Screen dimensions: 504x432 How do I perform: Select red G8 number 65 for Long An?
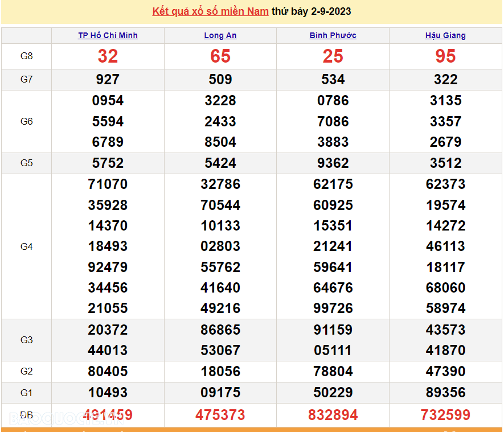(x=220, y=56)
